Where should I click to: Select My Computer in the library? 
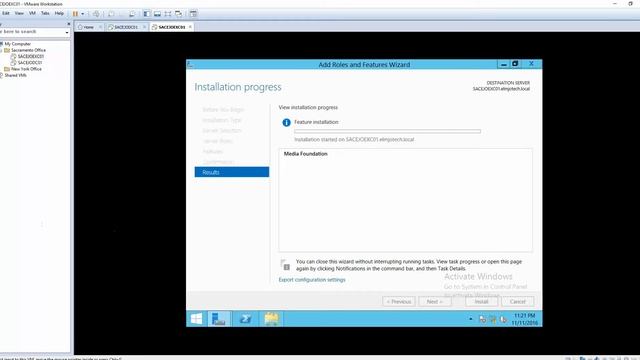[x=17, y=44]
